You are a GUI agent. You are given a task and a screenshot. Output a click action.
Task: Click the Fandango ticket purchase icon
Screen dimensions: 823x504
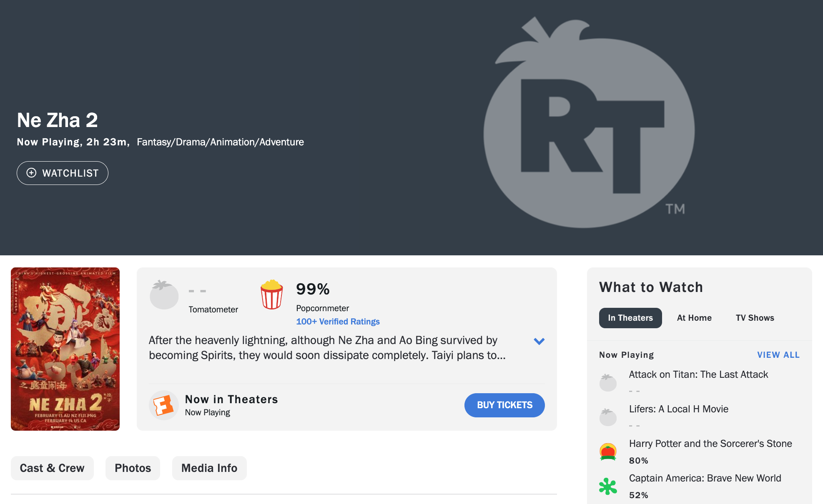tap(162, 405)
